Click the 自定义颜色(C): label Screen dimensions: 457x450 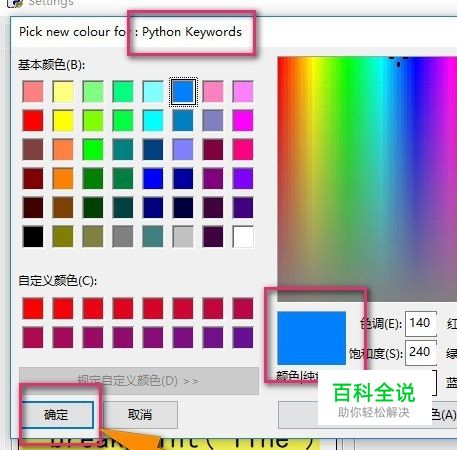tap(58, 281)
